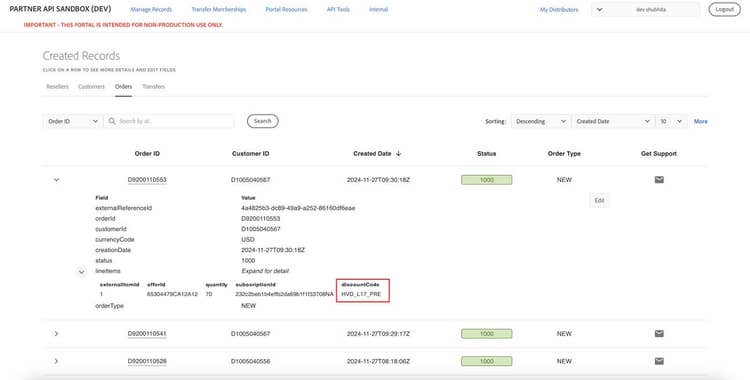The height and width of the screenshot is (380, 750).
Task: Click created date 2024-11-27T09:29:17Z
Action: pos(378,334)
